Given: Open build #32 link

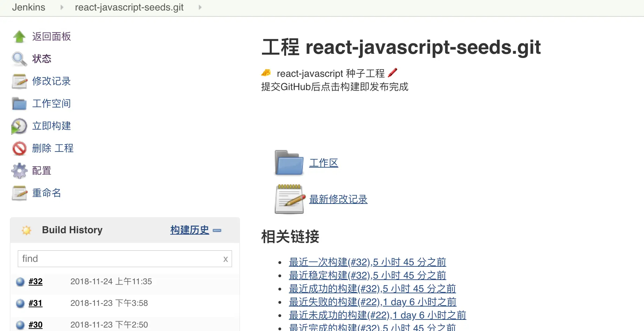Looking at the screenshot, I should (36, 281).
